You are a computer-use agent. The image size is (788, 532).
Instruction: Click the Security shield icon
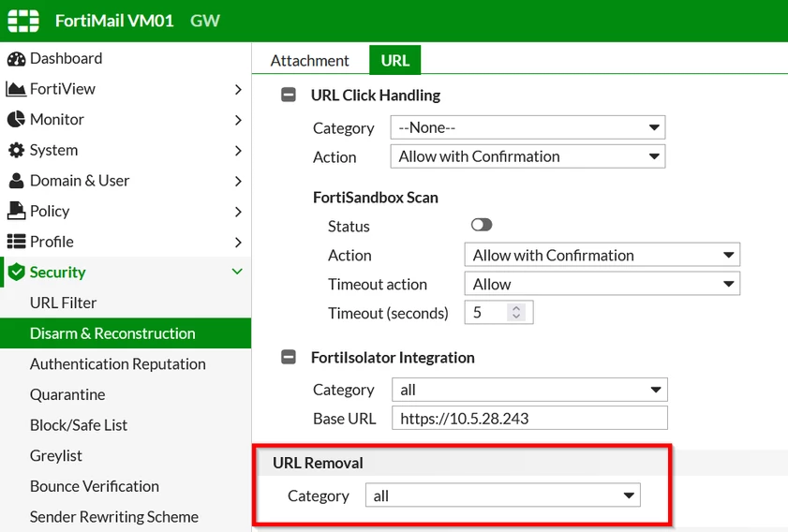pos(17,273)
